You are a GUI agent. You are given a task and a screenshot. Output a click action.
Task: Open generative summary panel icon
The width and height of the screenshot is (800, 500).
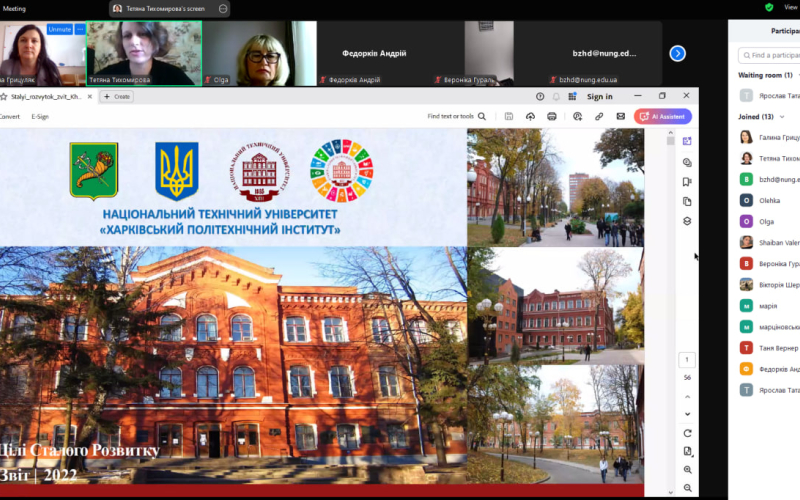[x=687, y=141]
